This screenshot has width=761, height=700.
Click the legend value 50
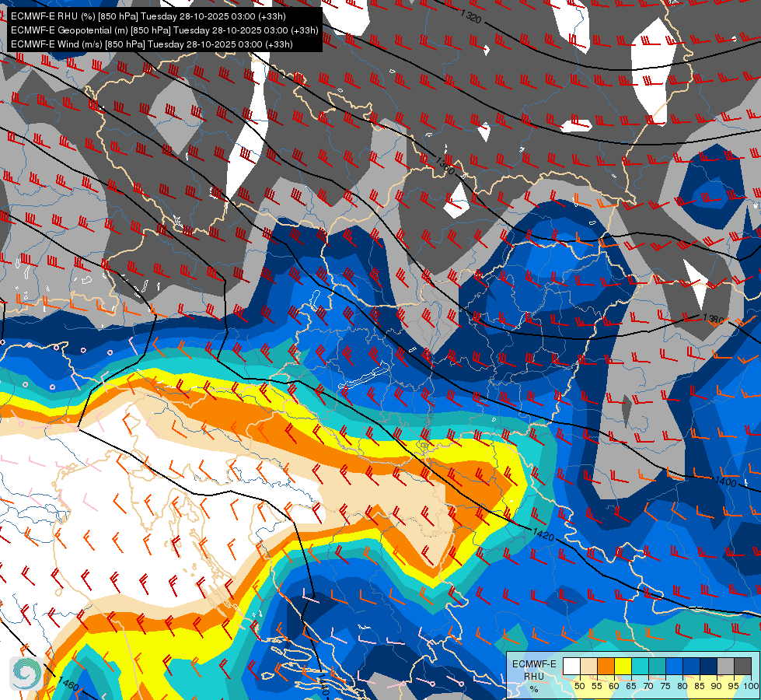click(x=580, y=686)
